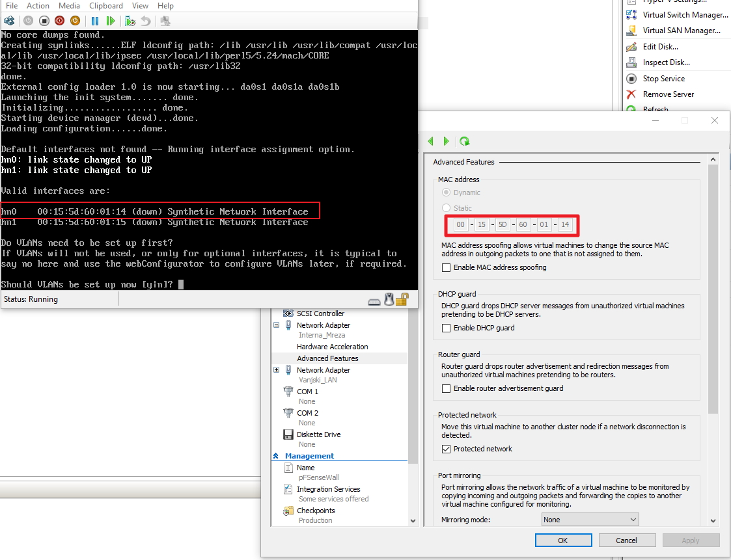
Task: Open Checkpoints management setting
Action: coord(316,511)
